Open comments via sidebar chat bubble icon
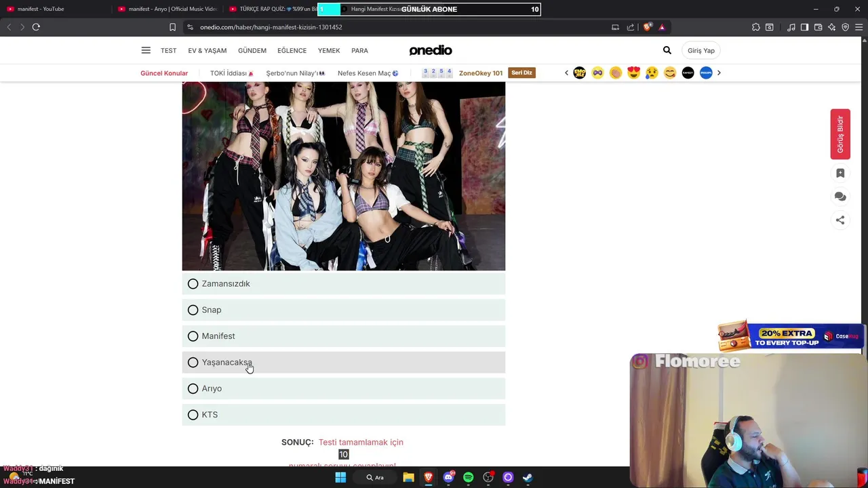 (840, 197)
